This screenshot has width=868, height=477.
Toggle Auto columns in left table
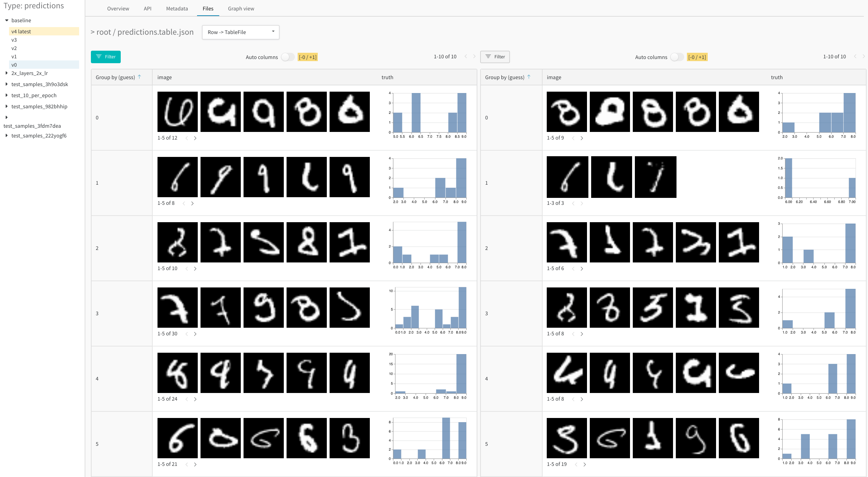click(x=288, y=57)
